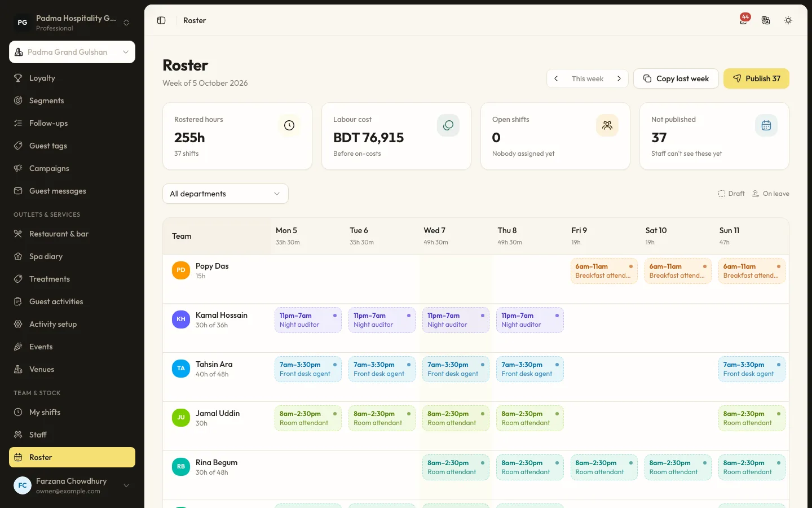Open Events in the sidebar
This screenshot has width=812, height=508.
pos(72,347)
